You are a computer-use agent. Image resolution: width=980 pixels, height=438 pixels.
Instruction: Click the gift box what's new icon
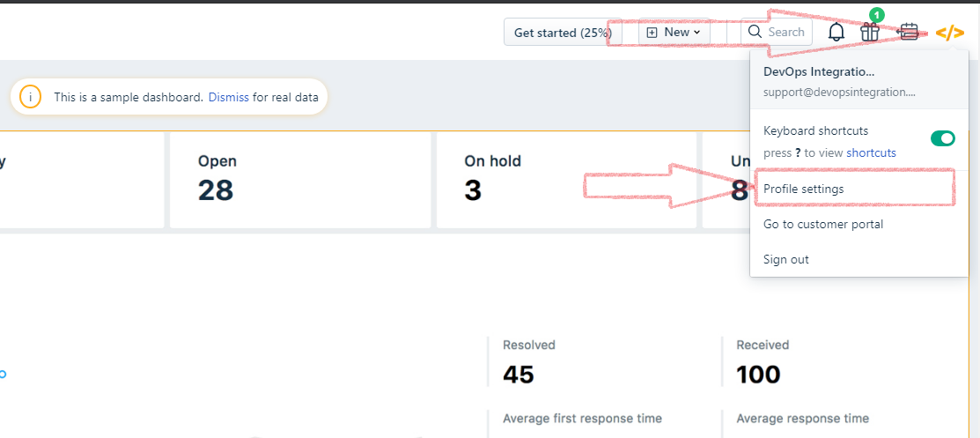[869, 32]
